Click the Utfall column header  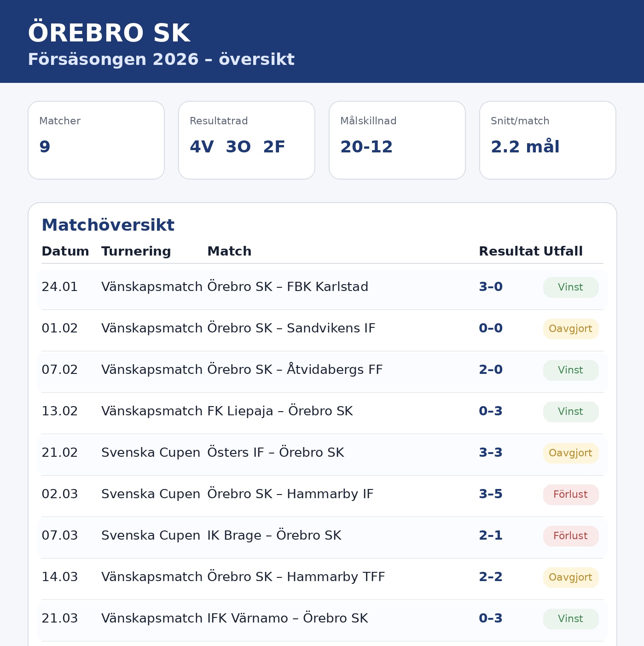coord(563,251)
